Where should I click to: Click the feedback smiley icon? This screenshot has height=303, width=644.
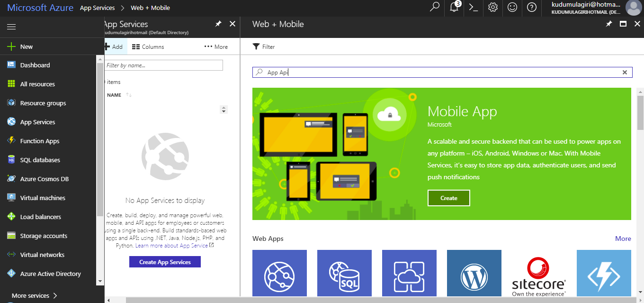coord(512,8)
